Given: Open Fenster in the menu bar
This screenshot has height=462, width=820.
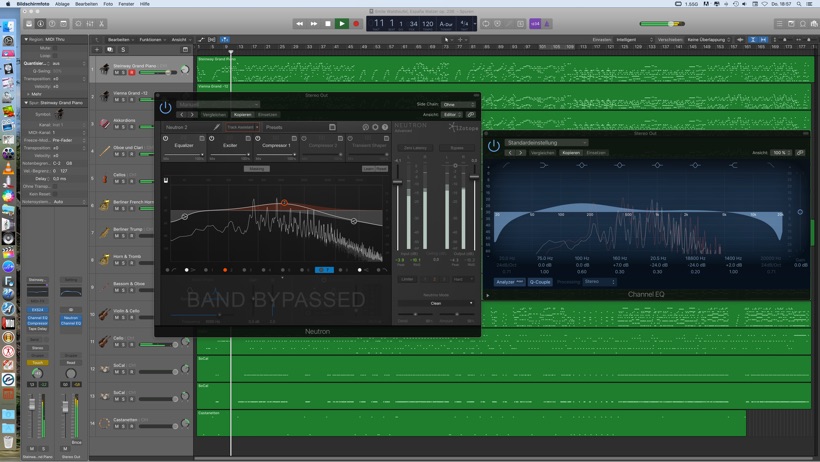Looking at the screenshot, I should pos(126,4).
